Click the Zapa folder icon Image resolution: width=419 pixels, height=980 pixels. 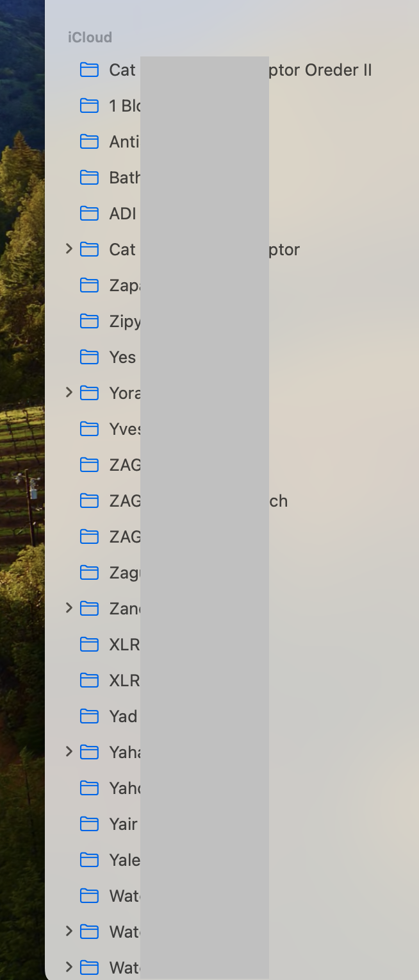88,285
